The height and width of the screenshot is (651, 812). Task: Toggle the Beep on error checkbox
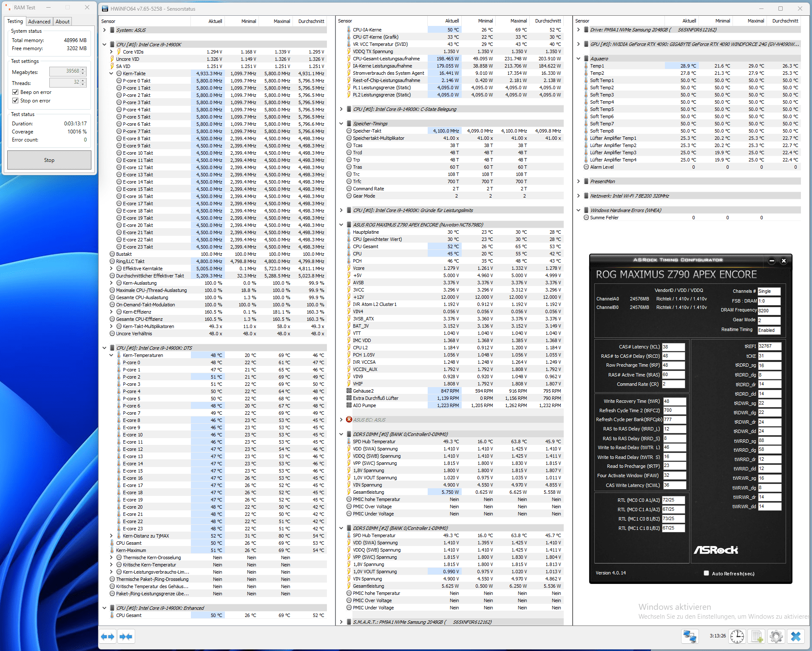click(x=15, y=92)
